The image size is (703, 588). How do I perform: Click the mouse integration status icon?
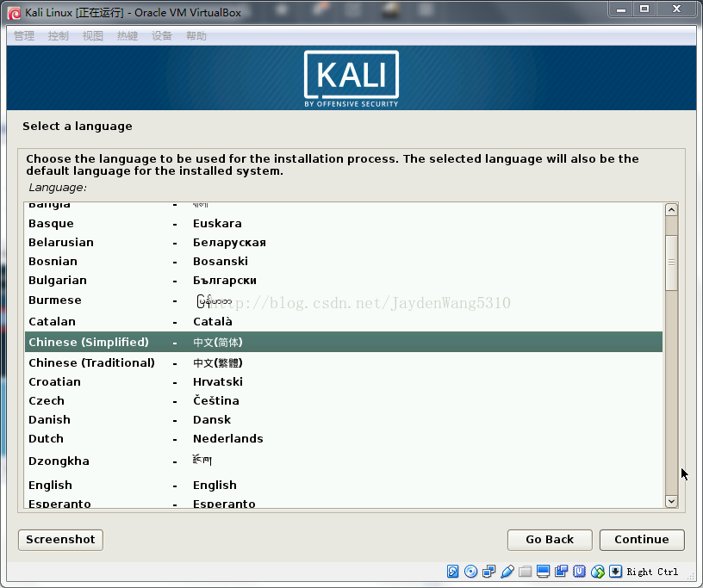[x=598, y=572]
